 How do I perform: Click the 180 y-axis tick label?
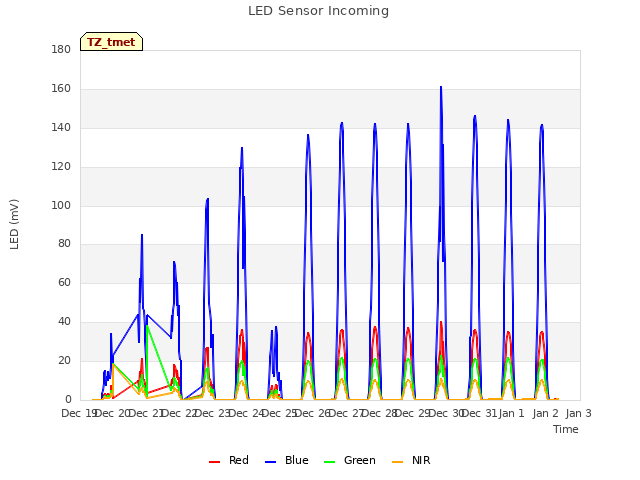[61, 49]
